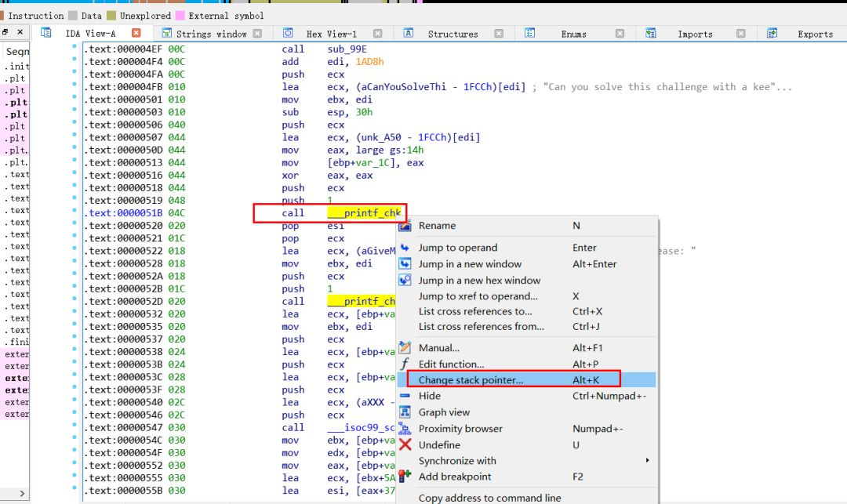Click the Graph view icon
This screenshot has width=847, height=504.
405,412
